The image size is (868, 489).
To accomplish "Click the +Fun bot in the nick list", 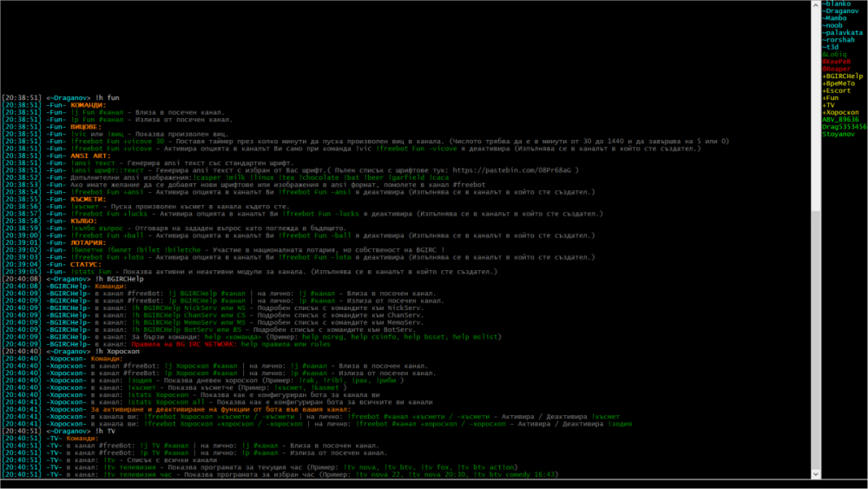I will [x=830, y=98].
